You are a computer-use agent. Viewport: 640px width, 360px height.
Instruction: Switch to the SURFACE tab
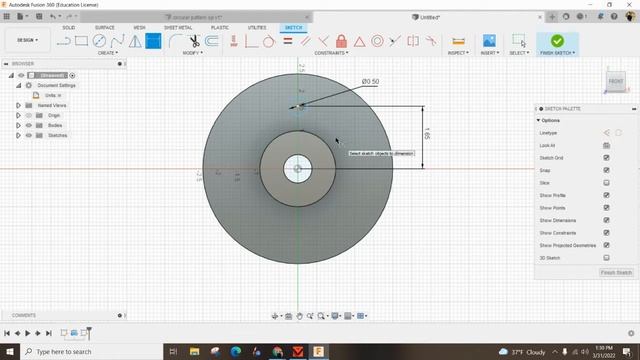click(104, 28)
